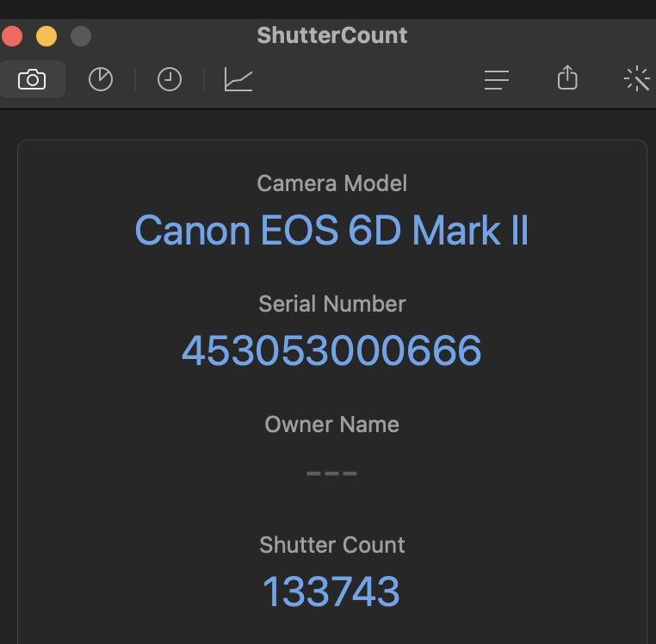Open the shutter usage pie chart view
The width and height of the screenshot is (656, 644).
101,79
